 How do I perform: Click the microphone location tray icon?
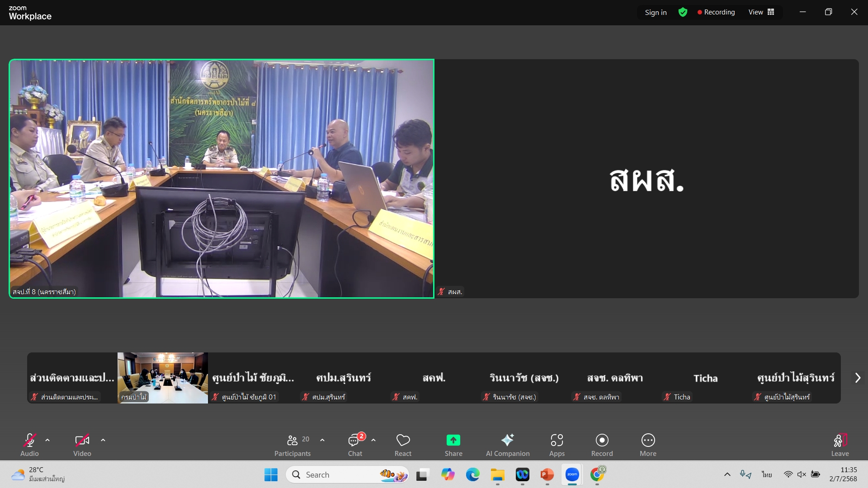[745, 474]
